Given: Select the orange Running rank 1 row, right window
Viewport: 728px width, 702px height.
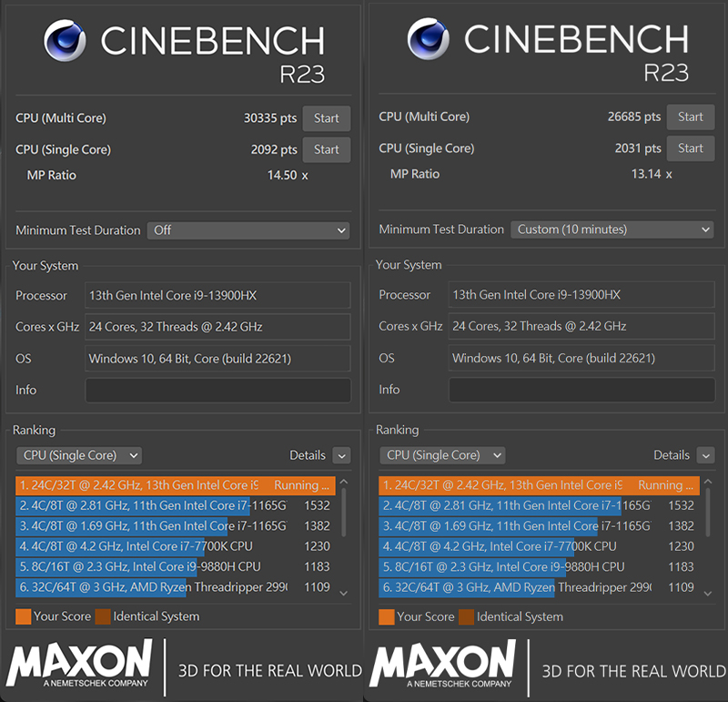Looking at the screenshot, I should pos(539,485).
